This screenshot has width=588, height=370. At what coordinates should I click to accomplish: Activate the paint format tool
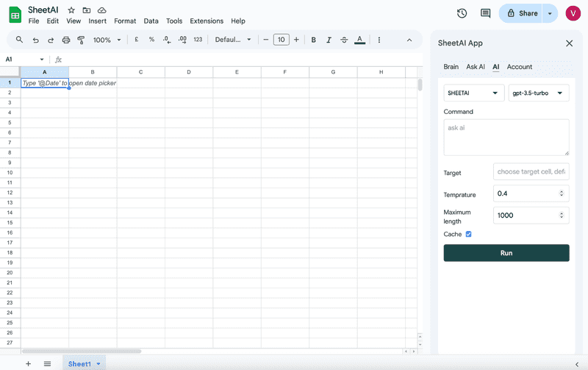81,40
